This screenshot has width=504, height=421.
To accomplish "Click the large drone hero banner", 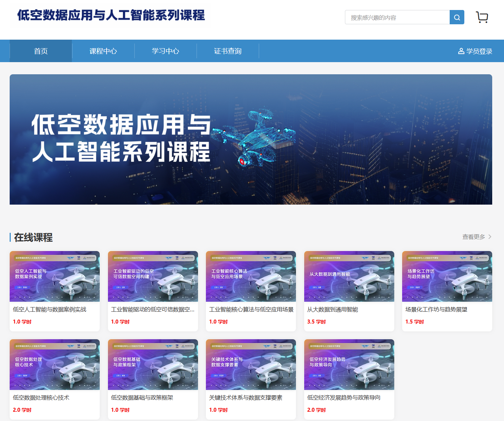I will click(251, 139).
